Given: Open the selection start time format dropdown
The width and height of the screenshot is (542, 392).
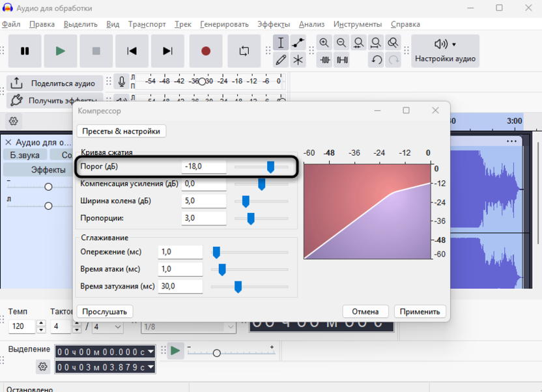Looking at the screenshot, I should [x=151, y=352].
